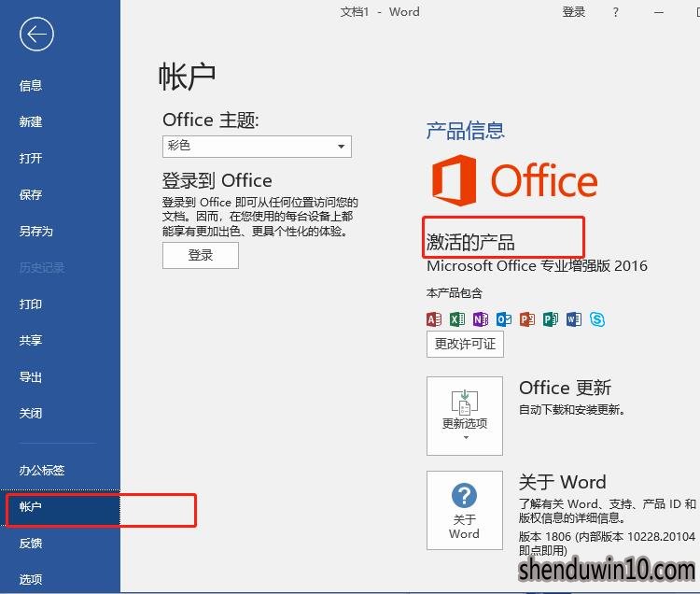Click the Office 主题 label
Screen dimensions: 700x594
(x=210, y=120)
